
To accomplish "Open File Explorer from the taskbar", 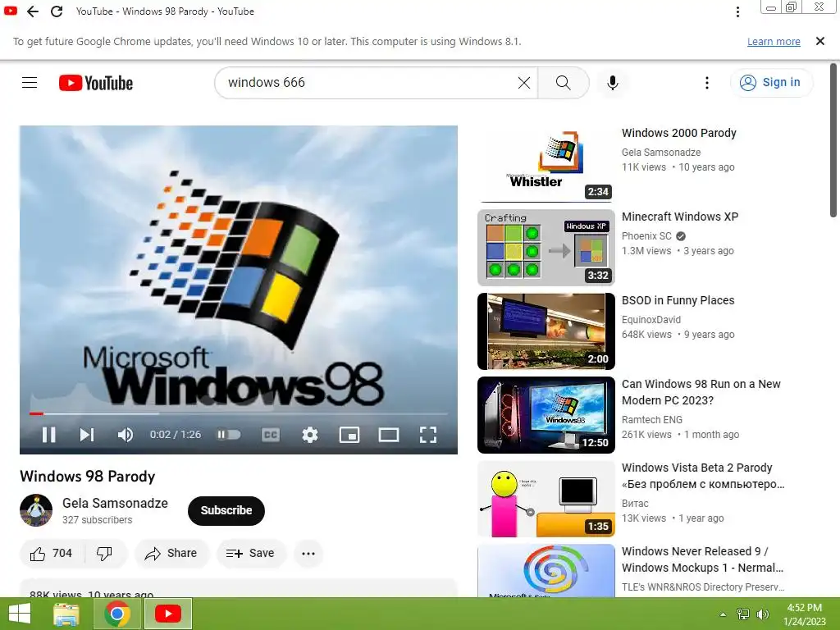I will (66, 614).
